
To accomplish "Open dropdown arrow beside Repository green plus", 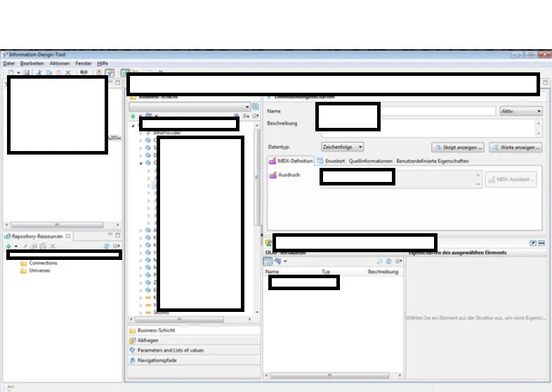I will click(16, 246).
